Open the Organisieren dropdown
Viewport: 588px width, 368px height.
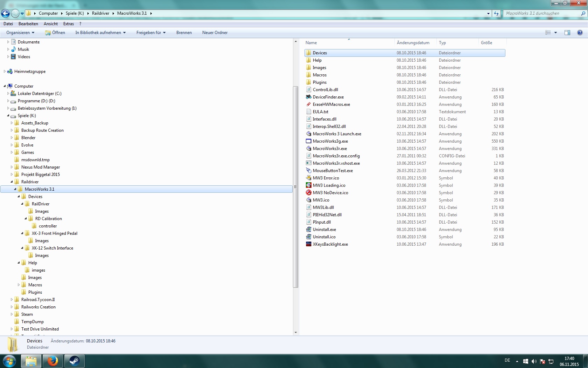pyautogui.click(x=20, y=33)
